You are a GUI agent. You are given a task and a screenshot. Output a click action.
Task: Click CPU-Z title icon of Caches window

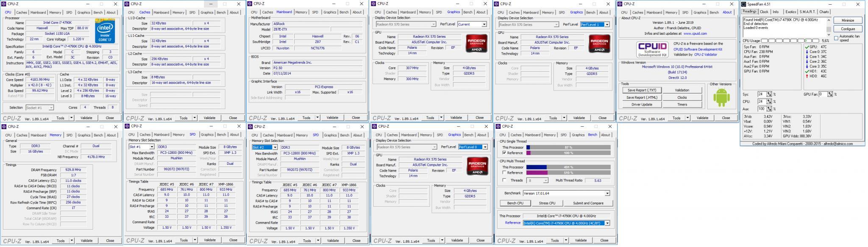(127, 4)
